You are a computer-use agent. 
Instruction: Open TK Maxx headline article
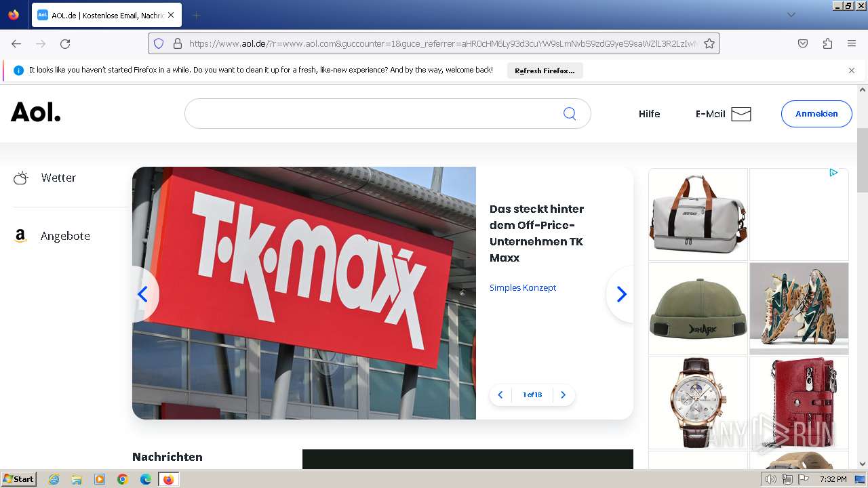536,233
